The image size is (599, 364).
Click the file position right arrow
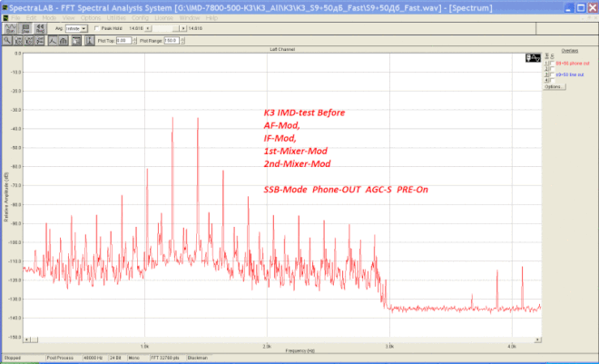(x=183, y=29)
